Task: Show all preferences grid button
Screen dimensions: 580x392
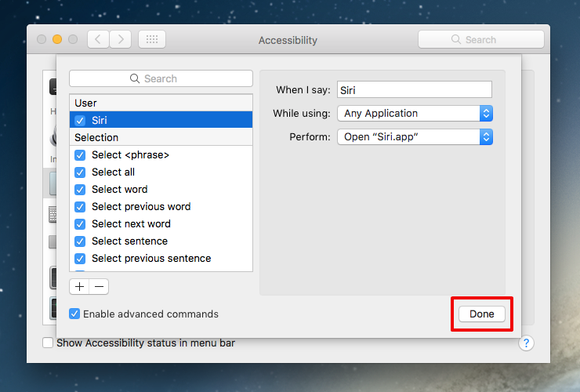Action: pyautogui.click(x=152, y=39)
